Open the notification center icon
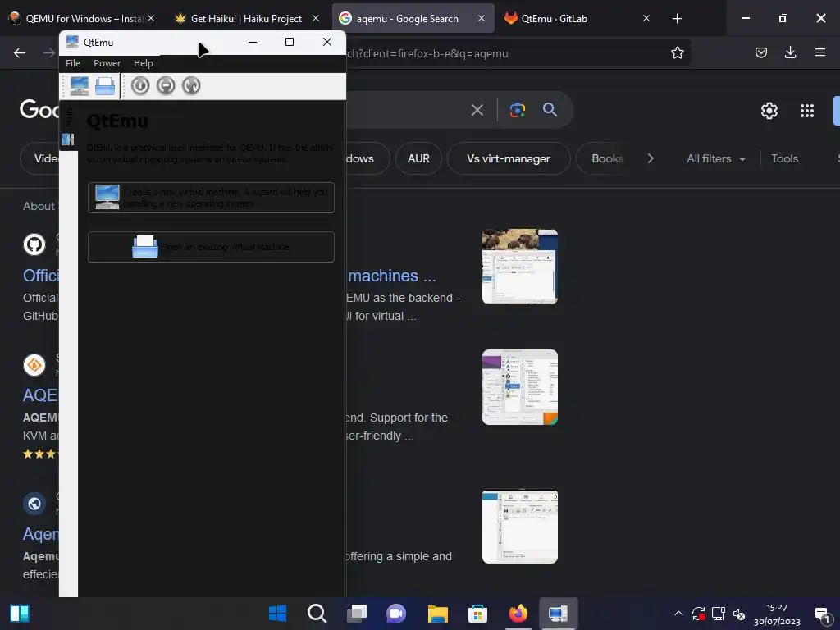 pos(822,615)
